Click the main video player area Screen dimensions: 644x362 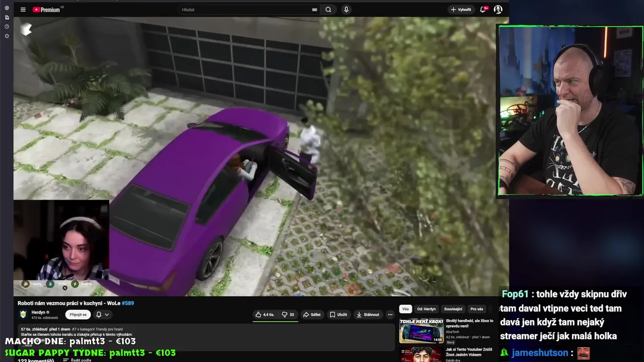pyautogui.click(x=261, y=156)
